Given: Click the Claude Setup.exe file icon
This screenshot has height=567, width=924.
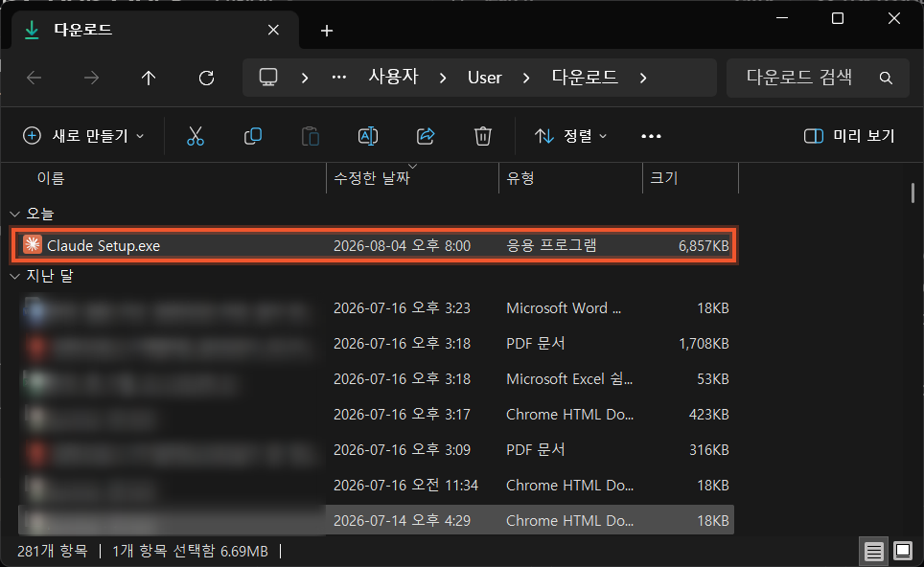Looking at the screenshot, I should pyautogui.click(x=33, y=244).
